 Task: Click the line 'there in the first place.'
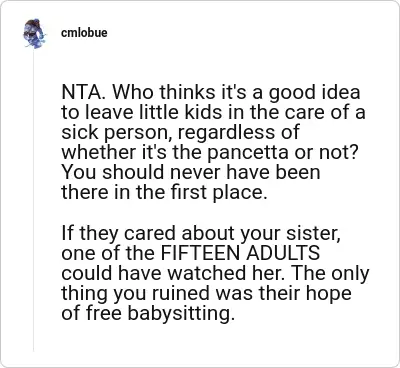(164, 193)
